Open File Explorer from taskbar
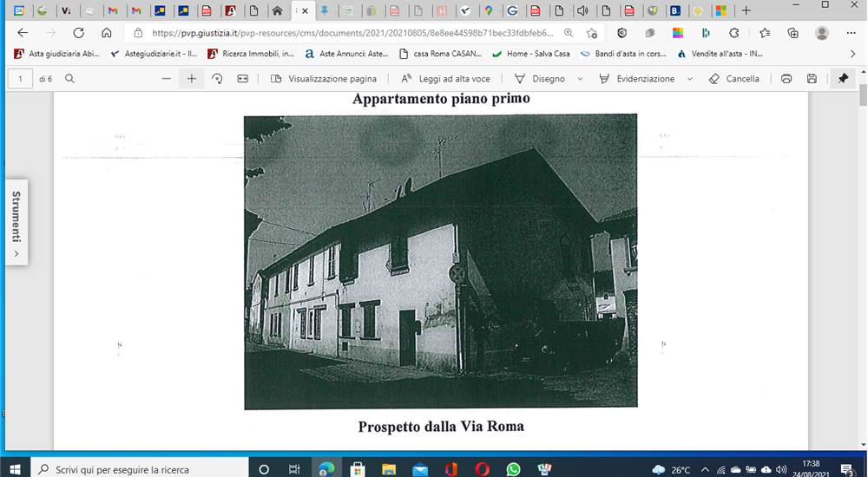 389,469
